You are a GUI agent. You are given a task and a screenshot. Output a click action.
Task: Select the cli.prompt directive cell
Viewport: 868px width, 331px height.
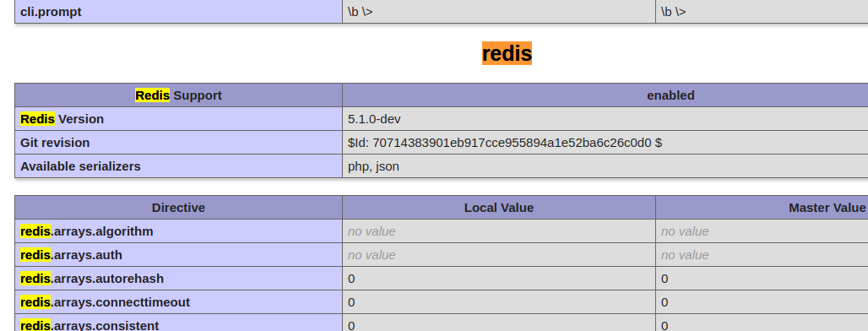(179, 12)
